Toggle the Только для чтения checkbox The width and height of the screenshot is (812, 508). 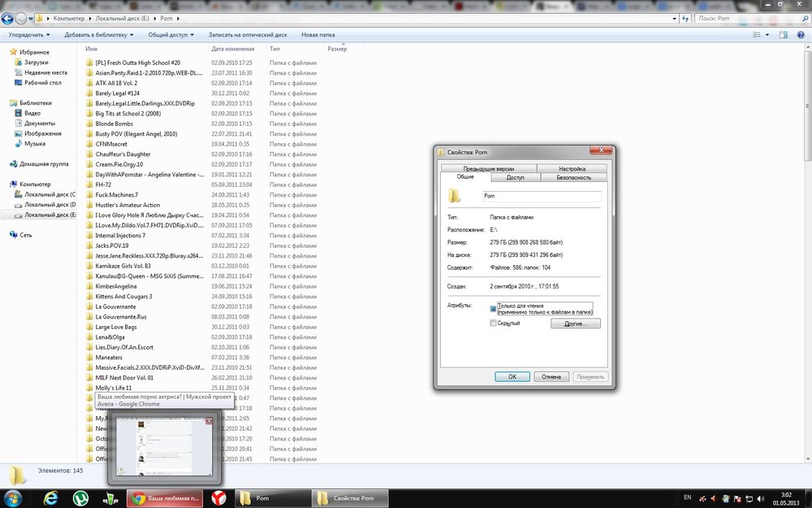[493, 309]
